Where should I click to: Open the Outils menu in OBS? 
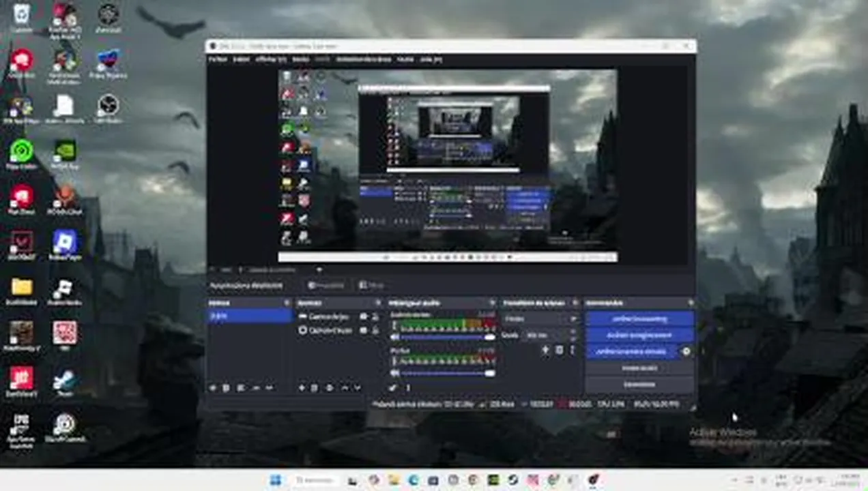tap(405, 59)
